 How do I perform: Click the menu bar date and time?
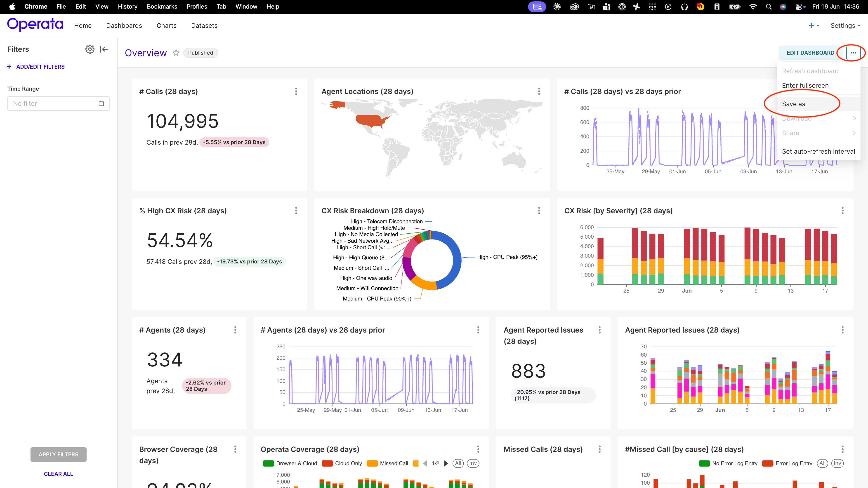(x=836, y=7)
